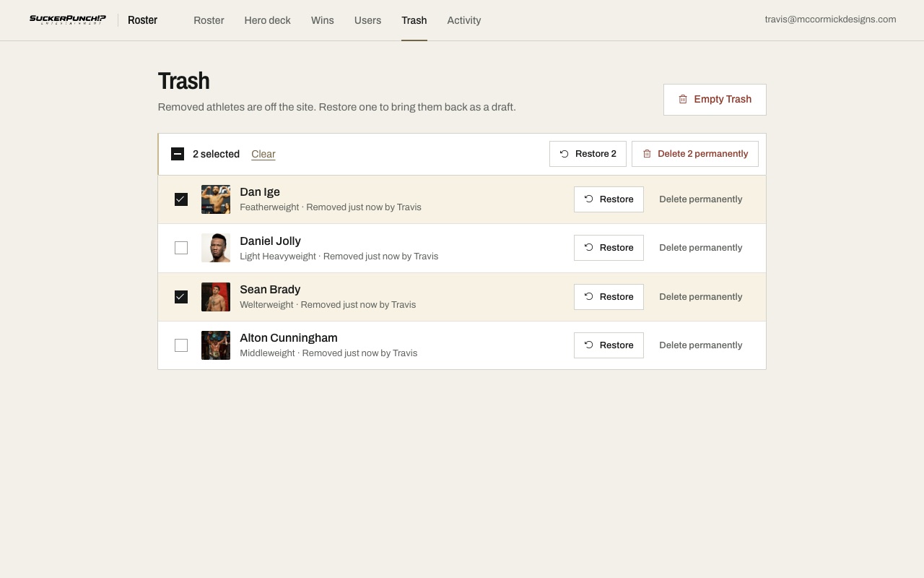This screenshot has width=924, height=578.
Task: Restore the 2 selected athletes
Action: [588, 154]
